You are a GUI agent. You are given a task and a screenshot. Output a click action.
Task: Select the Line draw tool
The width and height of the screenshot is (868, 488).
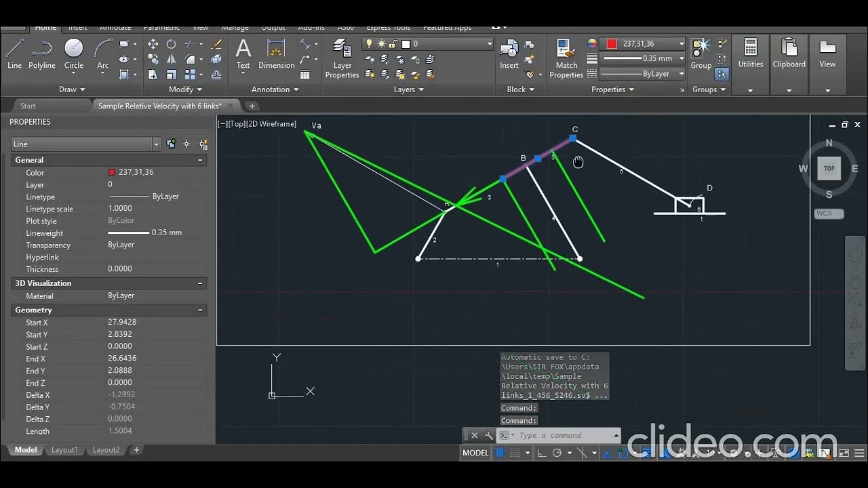[x=14, y=54]
